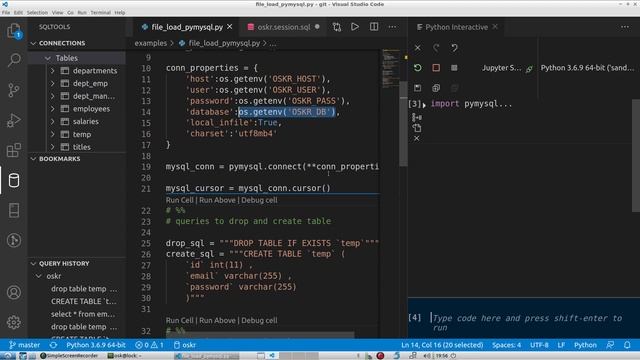Open the notebook/book icon in activity bar
Image resolution: width=640 pixels, height=360 pixels.
14,210
